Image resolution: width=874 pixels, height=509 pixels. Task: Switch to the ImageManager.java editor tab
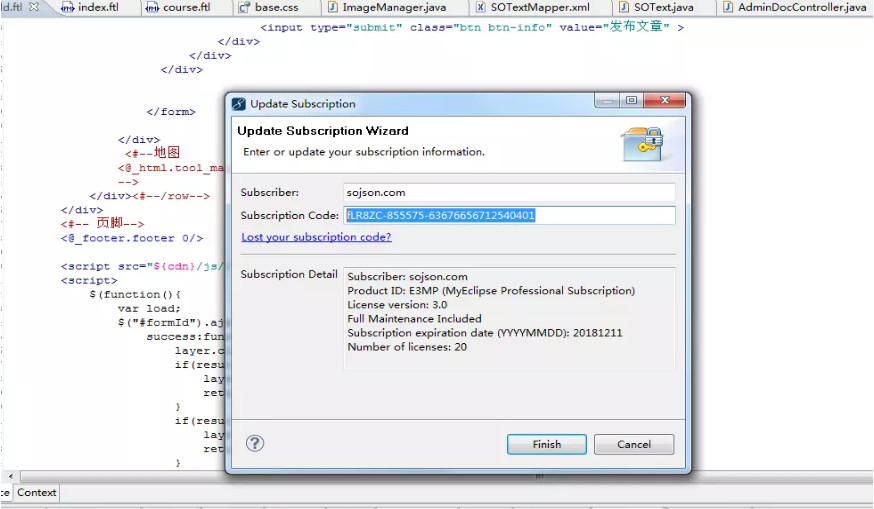coord(387,8)
